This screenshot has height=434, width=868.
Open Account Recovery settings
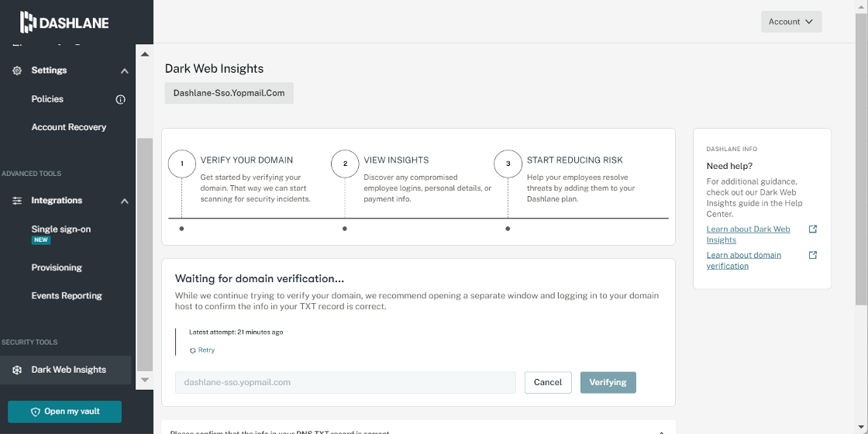point(69,127)
